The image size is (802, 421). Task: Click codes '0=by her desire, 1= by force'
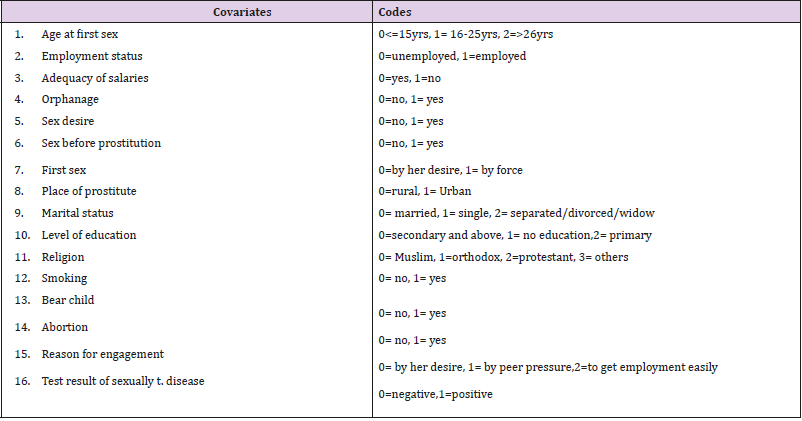pos(451,170)
